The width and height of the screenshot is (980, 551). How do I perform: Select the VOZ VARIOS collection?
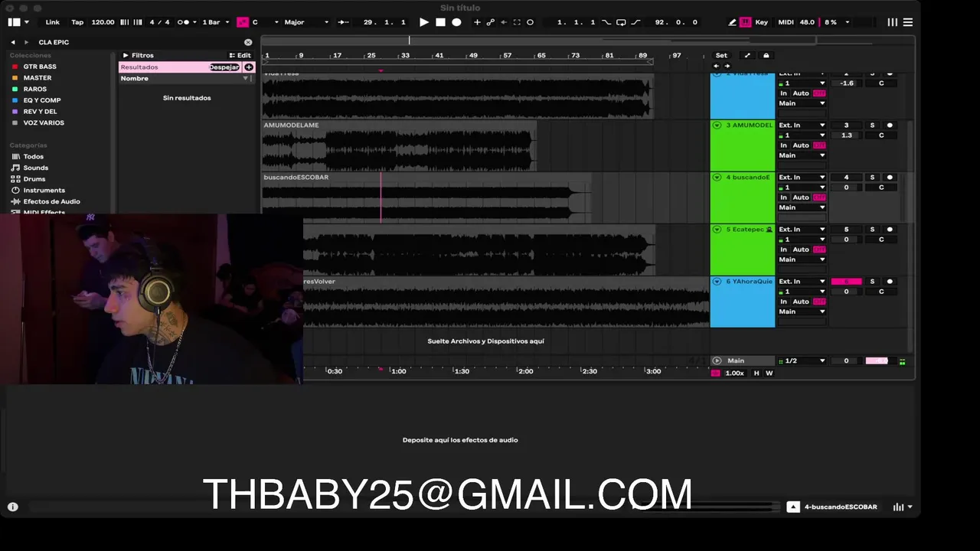click(x=44, y=122)
